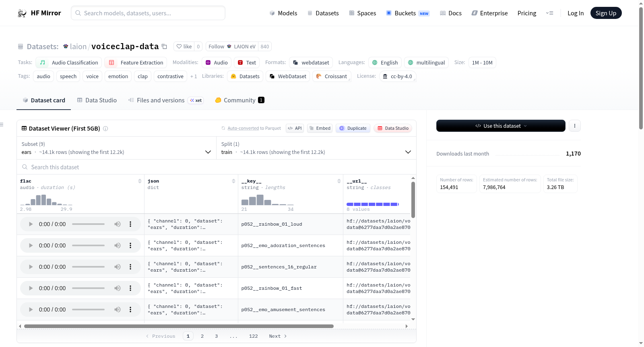Open the Use this dataset dropdown
This screenshot has width=644, height=347.
[x=501, y=126]
